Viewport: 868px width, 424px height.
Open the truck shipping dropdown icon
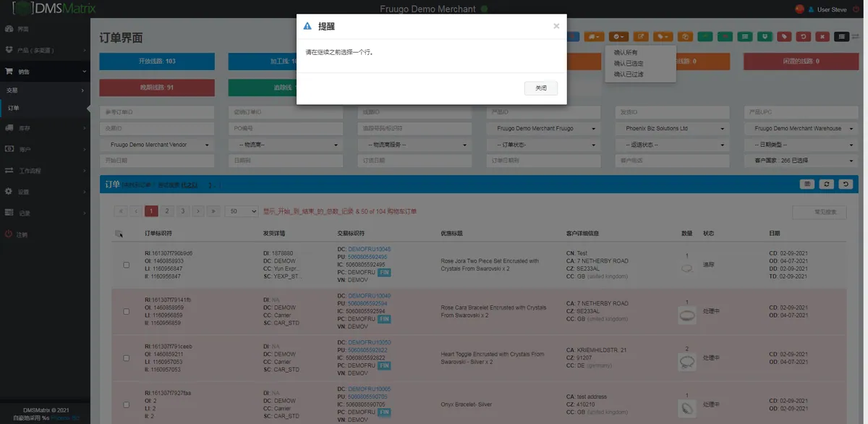coord(595,36)
